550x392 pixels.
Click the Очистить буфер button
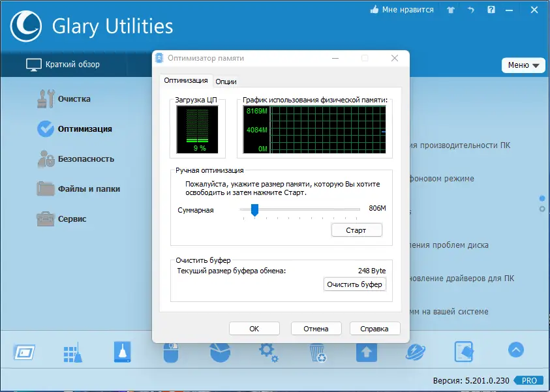coord(355,284)
